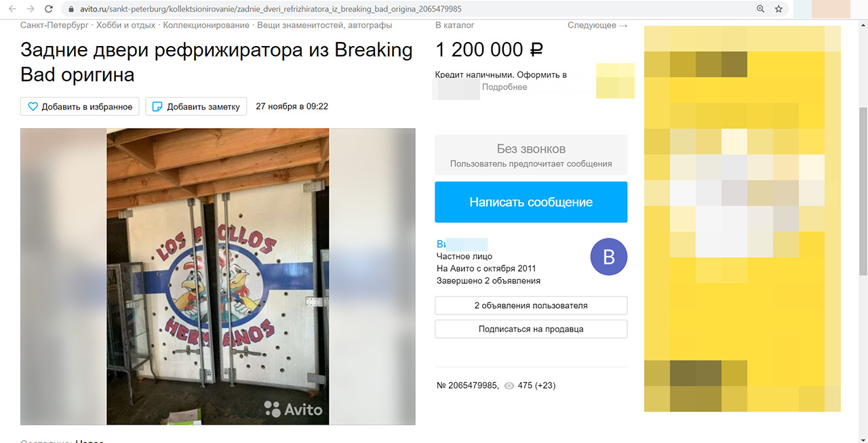Click the seller avatar with letter B

click(x=608, y=257)
